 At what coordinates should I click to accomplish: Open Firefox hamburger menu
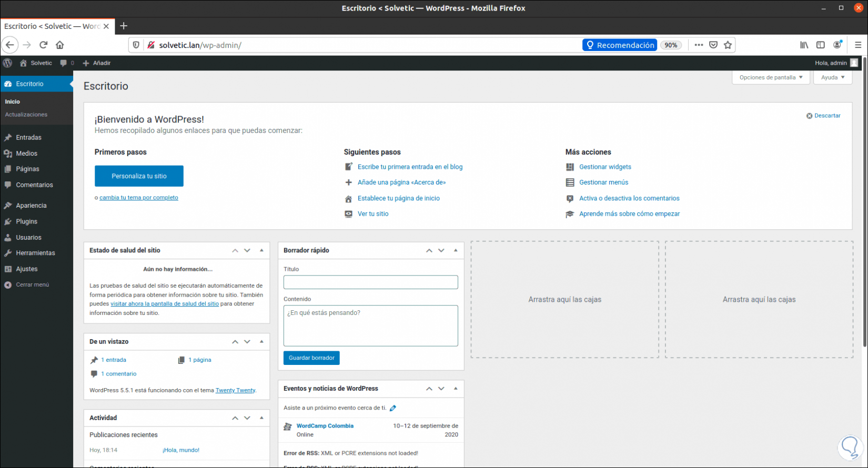point(858,45)
